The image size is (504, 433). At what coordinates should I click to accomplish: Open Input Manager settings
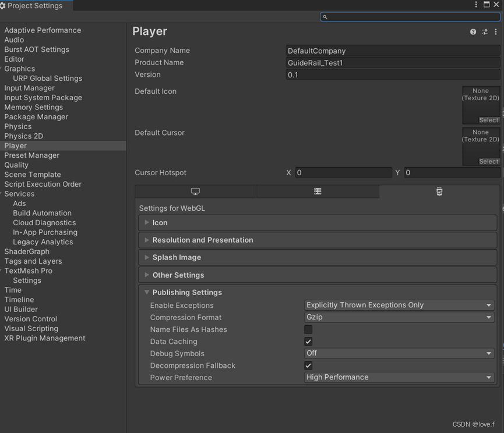coord(29,88)
